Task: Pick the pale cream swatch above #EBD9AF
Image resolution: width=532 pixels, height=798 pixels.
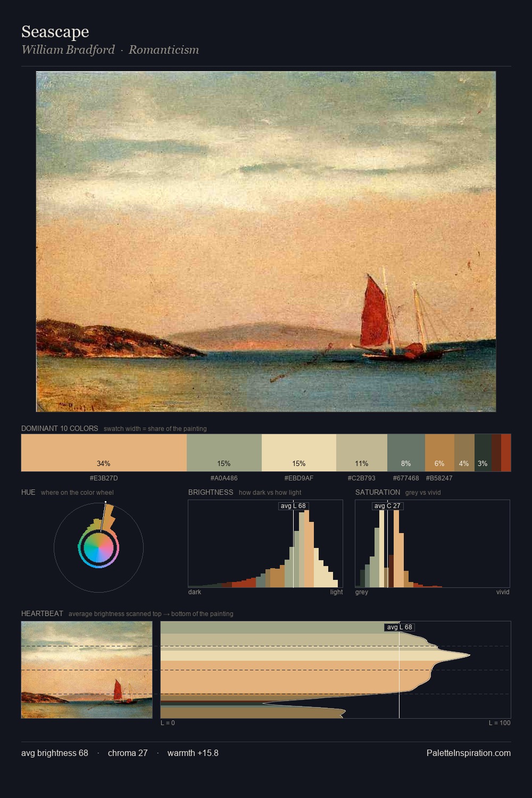Action: coord(299,453)
